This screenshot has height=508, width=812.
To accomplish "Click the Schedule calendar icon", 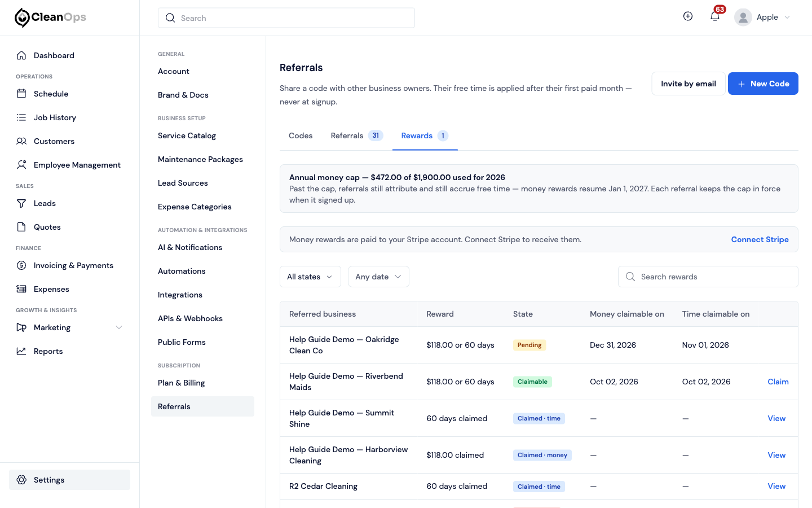I will click(21, 94).
